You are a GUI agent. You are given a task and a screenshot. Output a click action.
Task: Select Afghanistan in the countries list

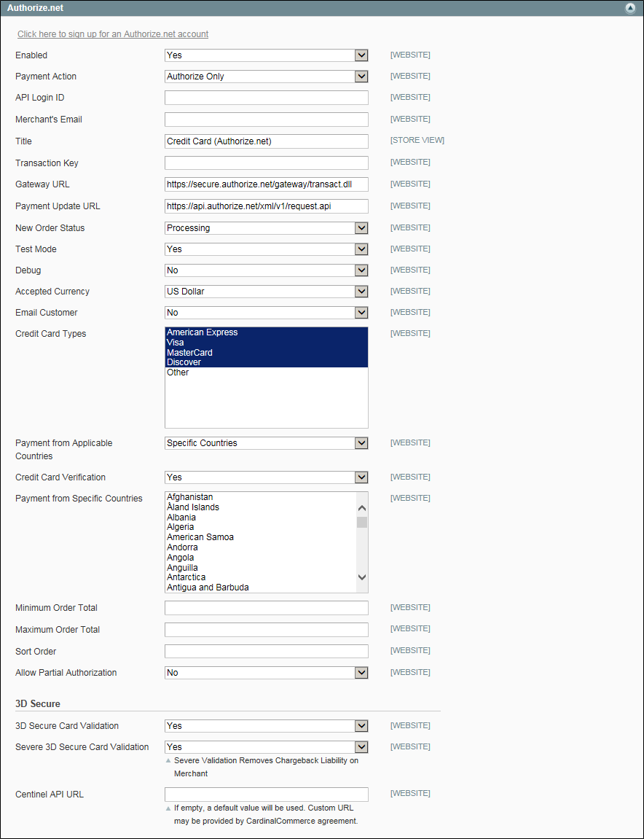[x=261, y=497]
